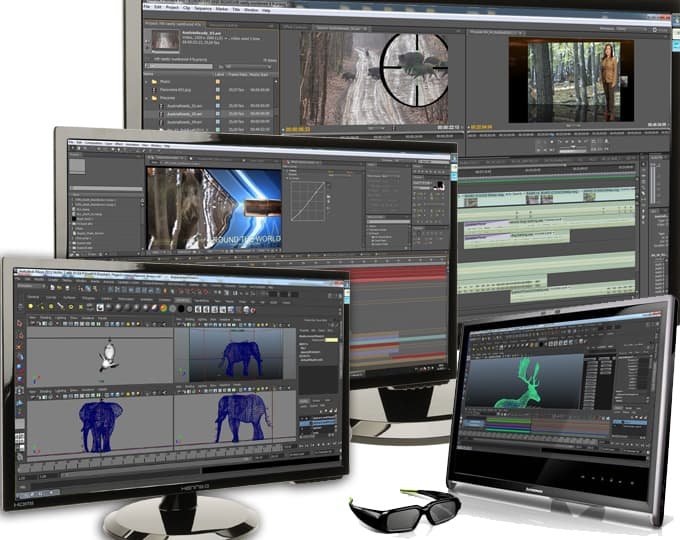
Task: Click the orange-green ball icon on Maya shelf
Action: click(x=163, y=308)
